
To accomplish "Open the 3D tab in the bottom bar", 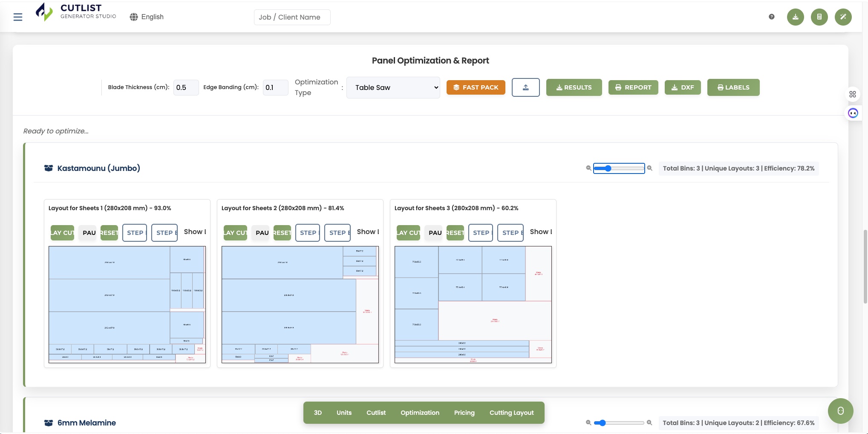I will [317, 413].
